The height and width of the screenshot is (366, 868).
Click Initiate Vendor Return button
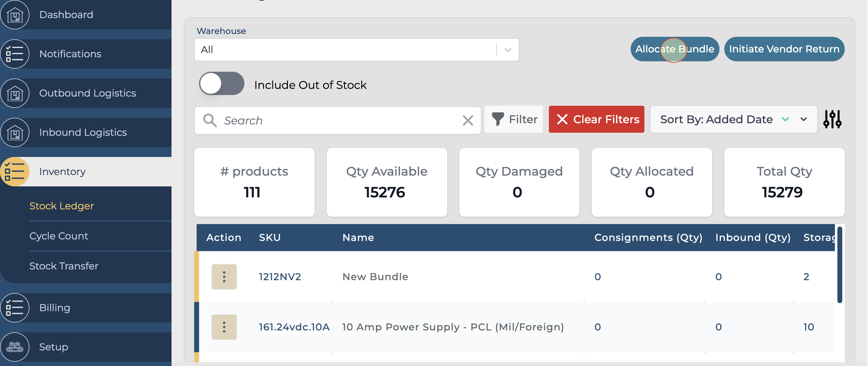784,49
